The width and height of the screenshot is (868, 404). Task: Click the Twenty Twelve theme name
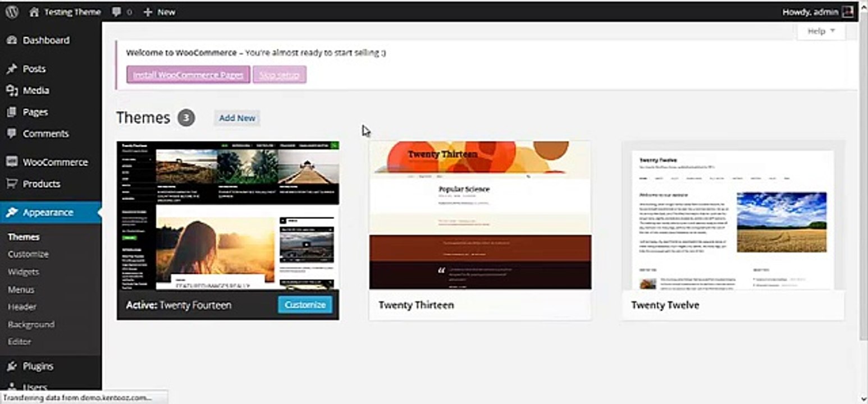[665, 305]
